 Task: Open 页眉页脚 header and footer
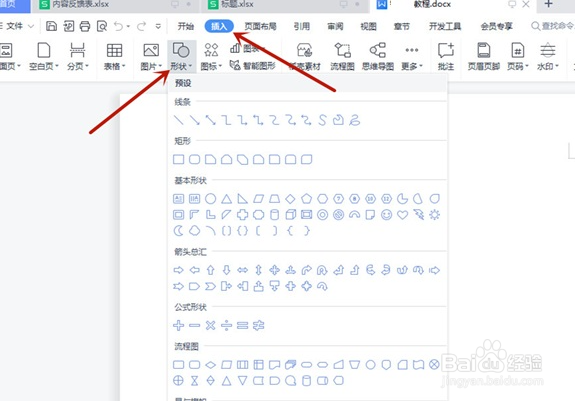click(x=484, y=56)
